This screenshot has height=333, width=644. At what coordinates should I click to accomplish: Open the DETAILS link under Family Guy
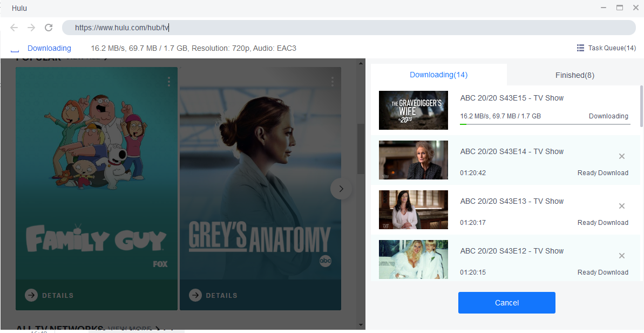click(58, 295)
